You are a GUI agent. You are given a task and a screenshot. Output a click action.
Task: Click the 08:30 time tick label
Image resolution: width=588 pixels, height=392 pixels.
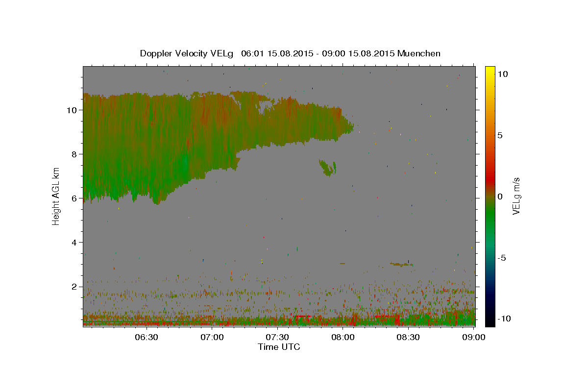click(408, 337)
